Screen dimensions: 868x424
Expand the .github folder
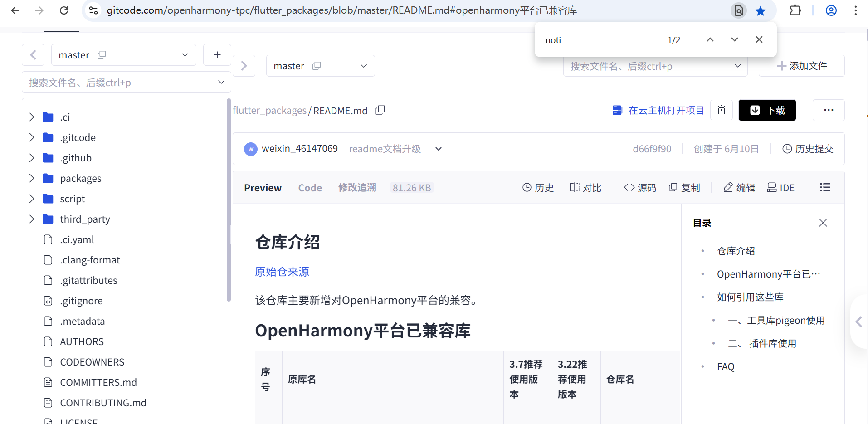pos(32,158)
